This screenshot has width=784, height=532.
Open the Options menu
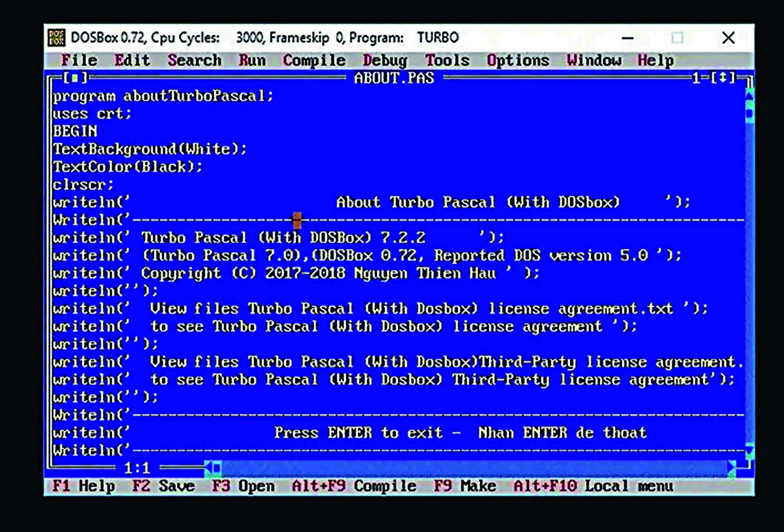(x=518, y=60)
